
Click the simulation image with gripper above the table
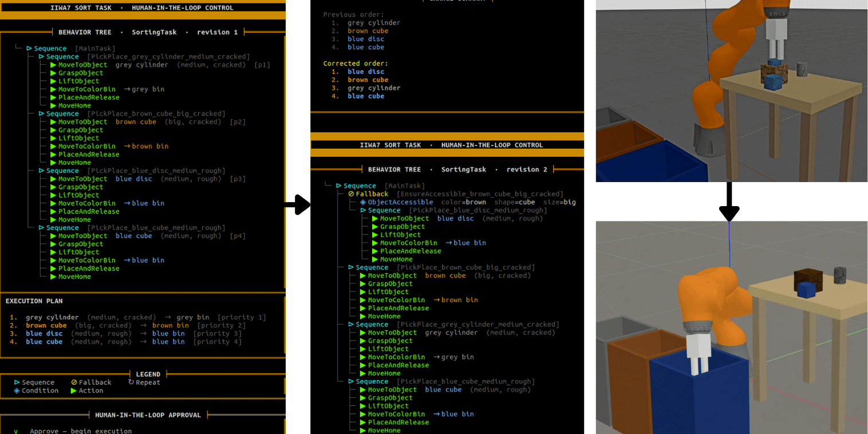tap(732, 91)
